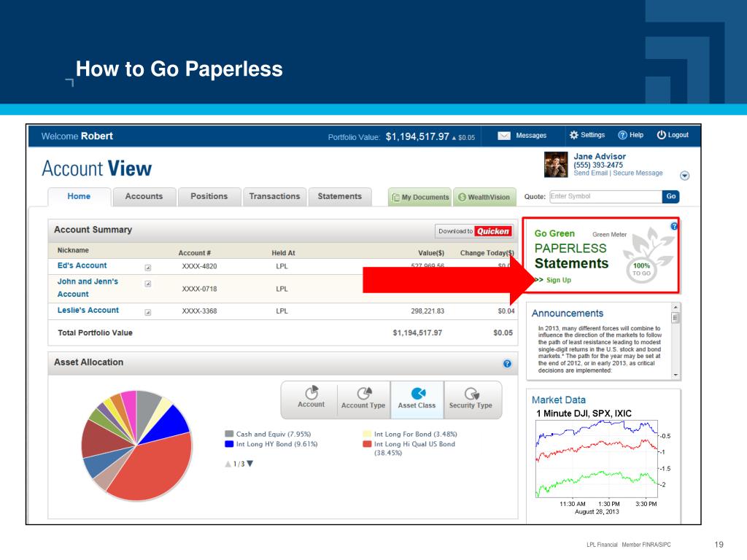Click the Go quote button
This screenshot has width=747, height=560.
[x=671, y=196]
